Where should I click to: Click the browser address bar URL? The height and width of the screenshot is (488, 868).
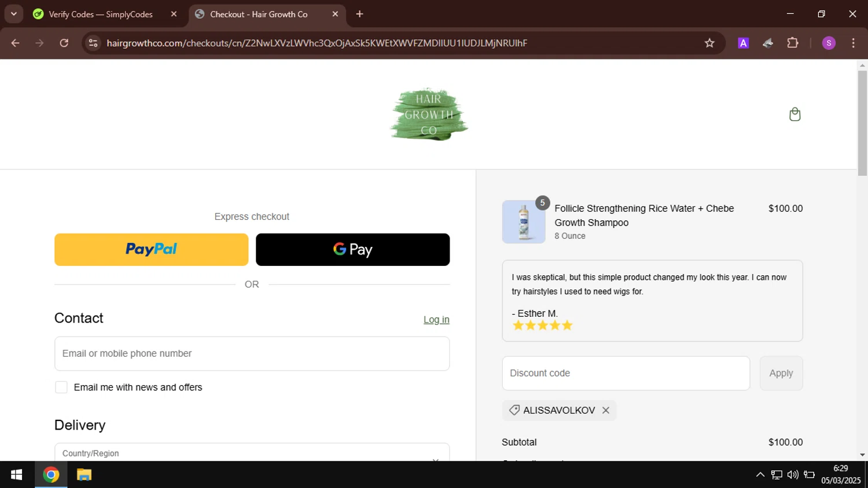click(317, 43)
